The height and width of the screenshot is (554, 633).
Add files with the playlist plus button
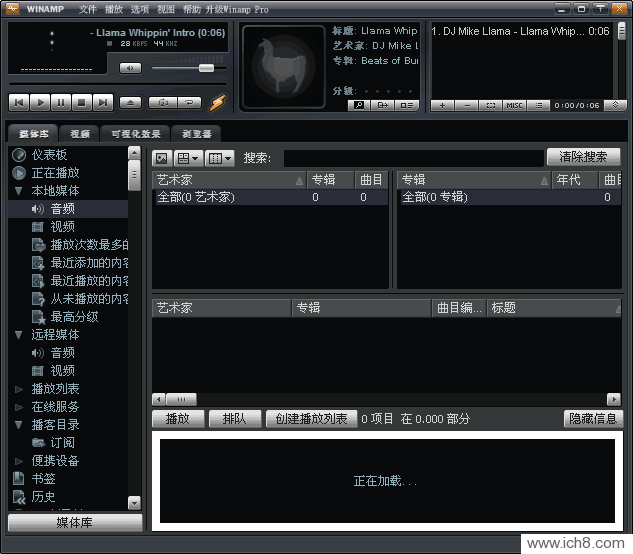(442, 105)
